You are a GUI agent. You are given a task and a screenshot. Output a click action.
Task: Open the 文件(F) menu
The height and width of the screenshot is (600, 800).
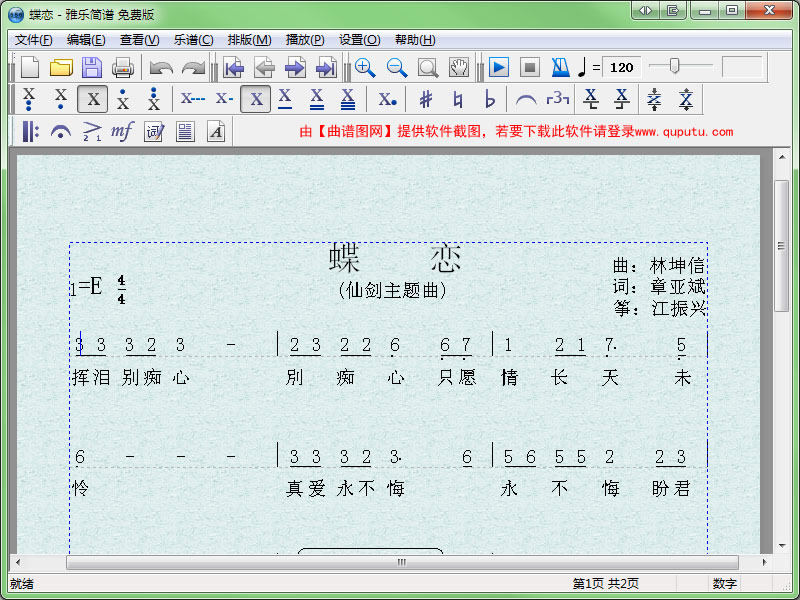click(x=34, y=40)
